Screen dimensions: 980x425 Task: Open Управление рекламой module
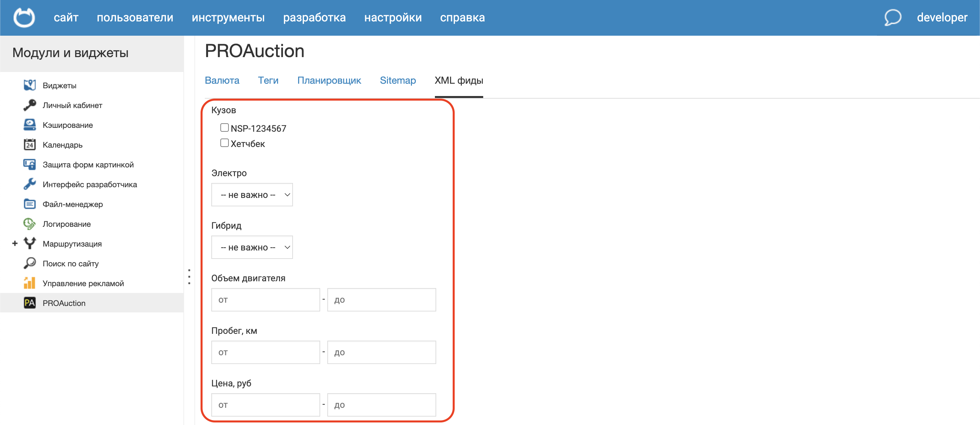[x=83, y=283]
